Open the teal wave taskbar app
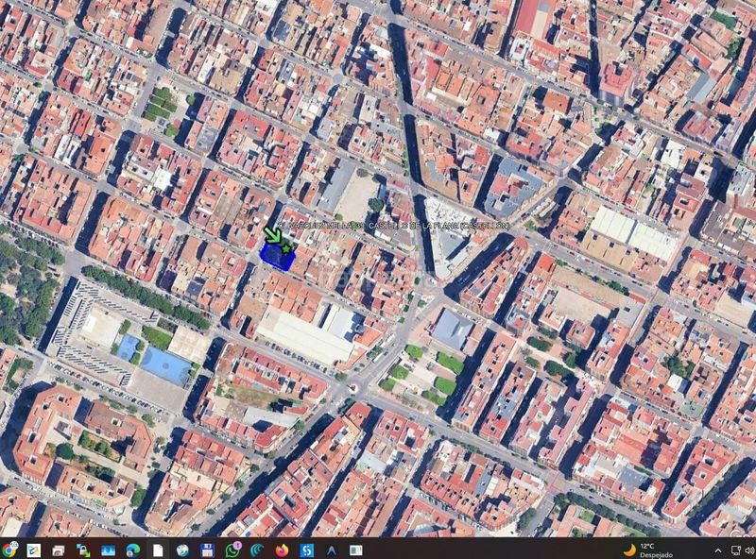Viewport: 756px width, 559px height. tap(257, 551)
